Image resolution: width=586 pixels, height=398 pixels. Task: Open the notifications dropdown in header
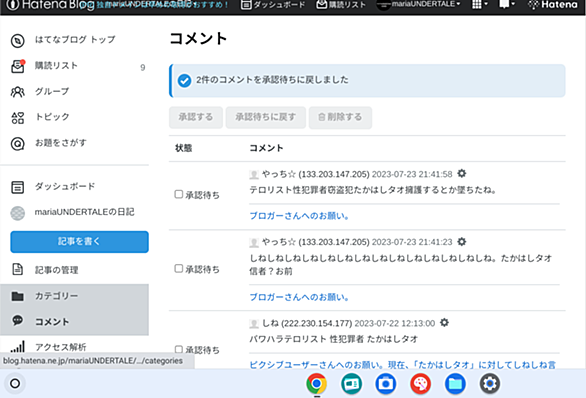point(507,4)
